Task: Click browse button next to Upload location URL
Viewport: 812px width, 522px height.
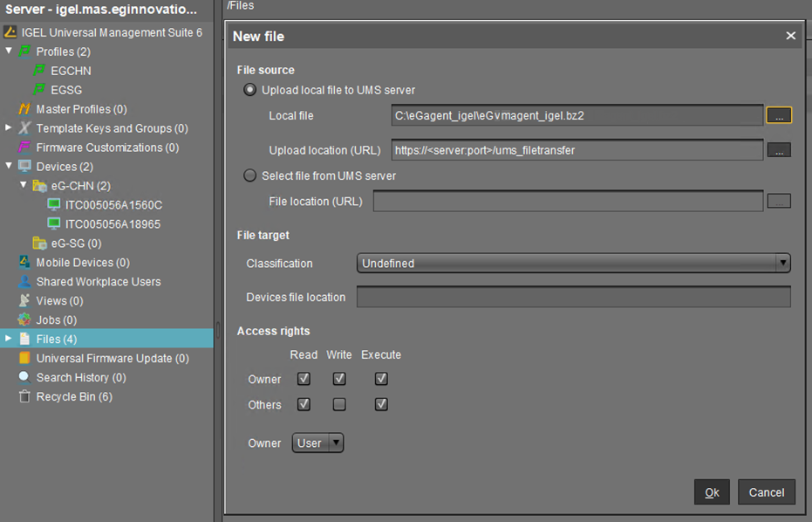Action: pos(779,150)
